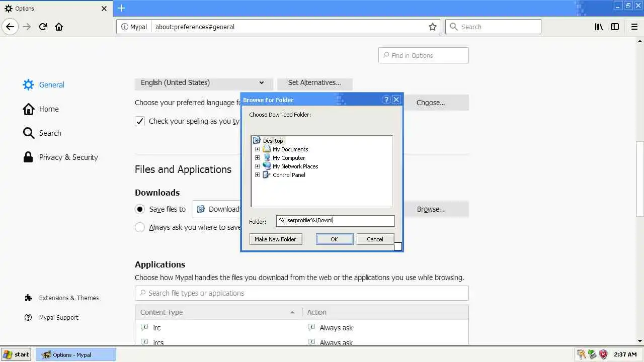Viewport: 644px width, 362px height.
Task: Click the about:preferences address bar
Action: coord(289,27)
